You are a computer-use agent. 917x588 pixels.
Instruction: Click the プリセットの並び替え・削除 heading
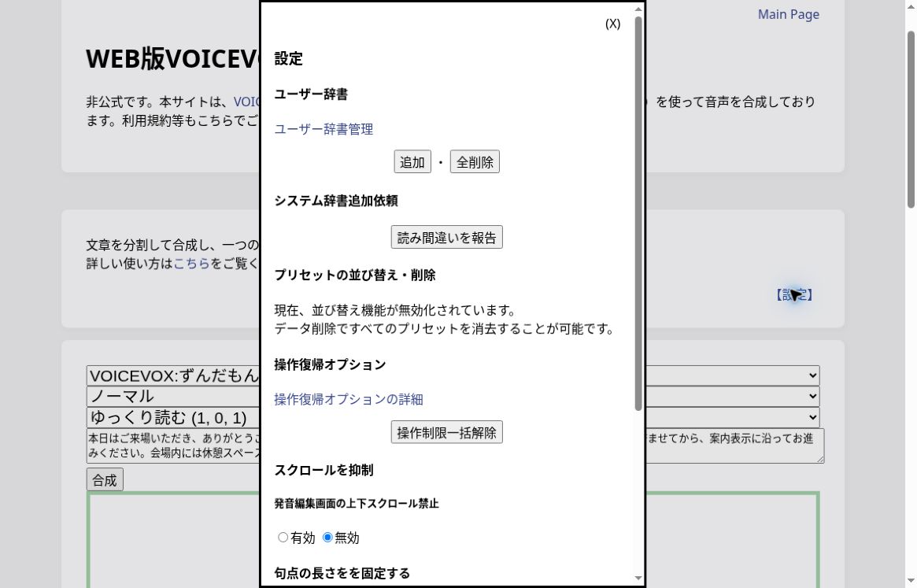pyautogui.click(x=355, y=275)
